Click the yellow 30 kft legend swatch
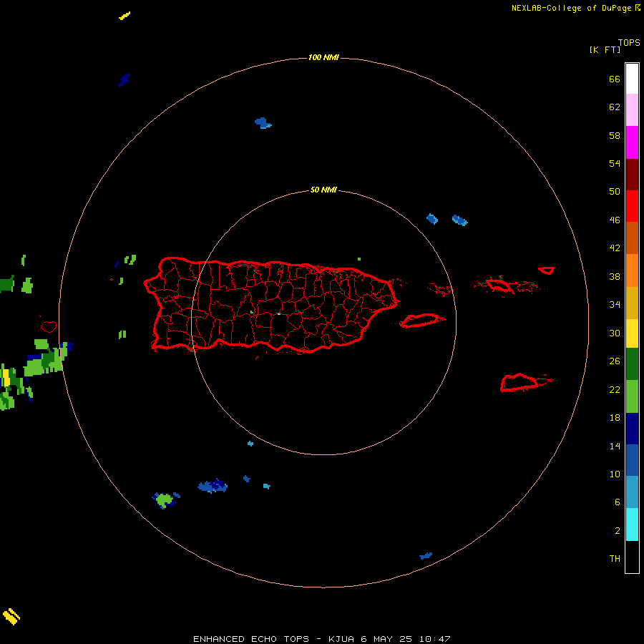This screenshot has height=644, width=644. 632,333
